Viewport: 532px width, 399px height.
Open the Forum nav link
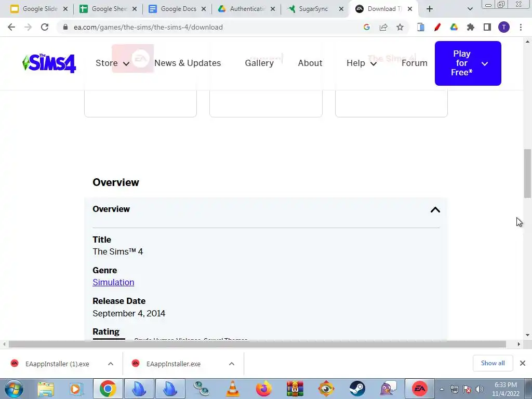tap(414, 63)
